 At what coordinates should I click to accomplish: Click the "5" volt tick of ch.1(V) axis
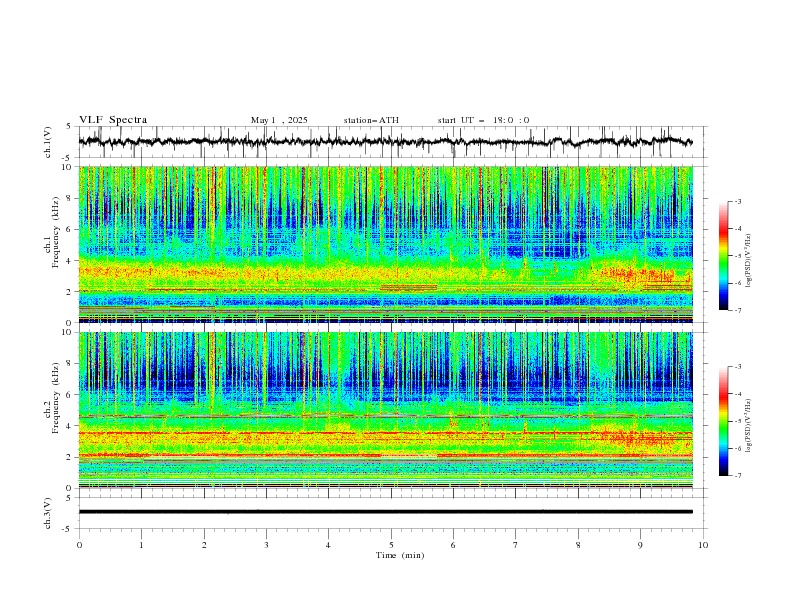click(x=69, y=127)
